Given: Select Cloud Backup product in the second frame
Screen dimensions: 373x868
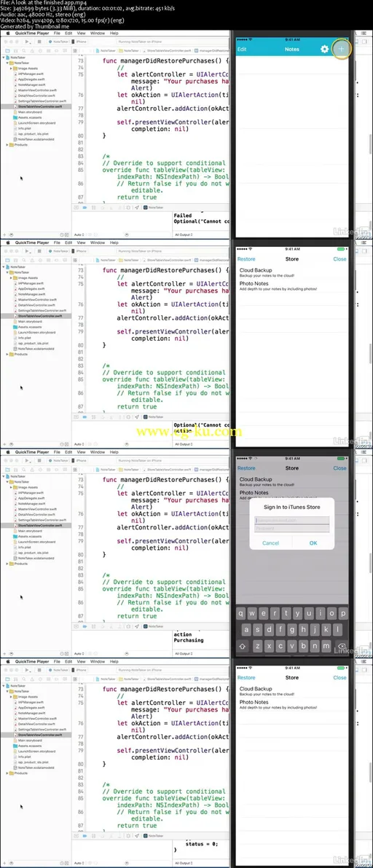Looking at the screenshot, I should [x=291, y=273].
